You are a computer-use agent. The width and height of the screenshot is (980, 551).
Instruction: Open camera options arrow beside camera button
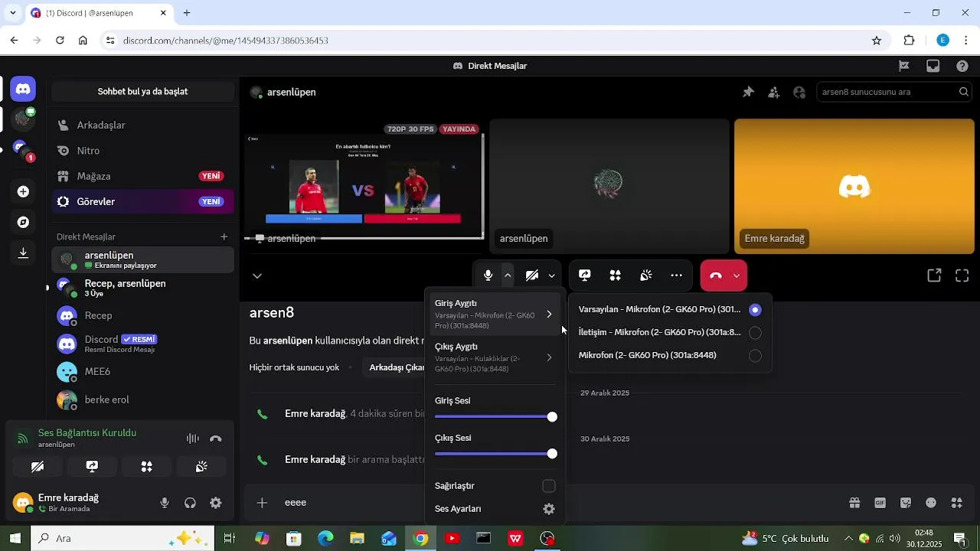pyautogui.click(x=551, y=275)
